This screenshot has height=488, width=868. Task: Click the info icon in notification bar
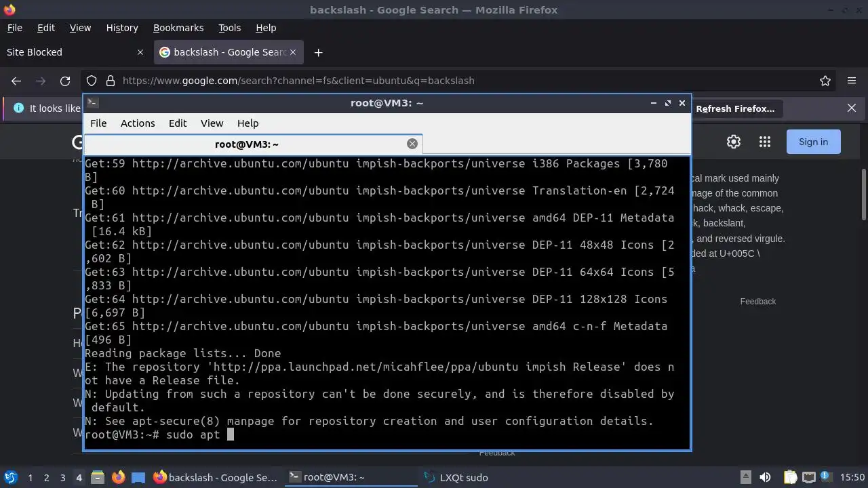(x=18, y=108)
